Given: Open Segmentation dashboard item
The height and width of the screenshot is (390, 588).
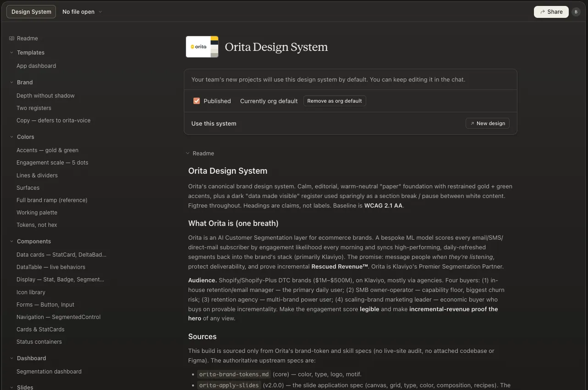Looking at the screenshot, I should pos(49,372).
